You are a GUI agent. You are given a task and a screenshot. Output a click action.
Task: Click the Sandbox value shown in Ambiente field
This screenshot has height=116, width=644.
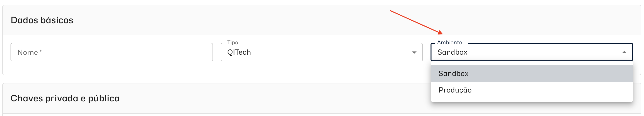(x=452, y=52)
